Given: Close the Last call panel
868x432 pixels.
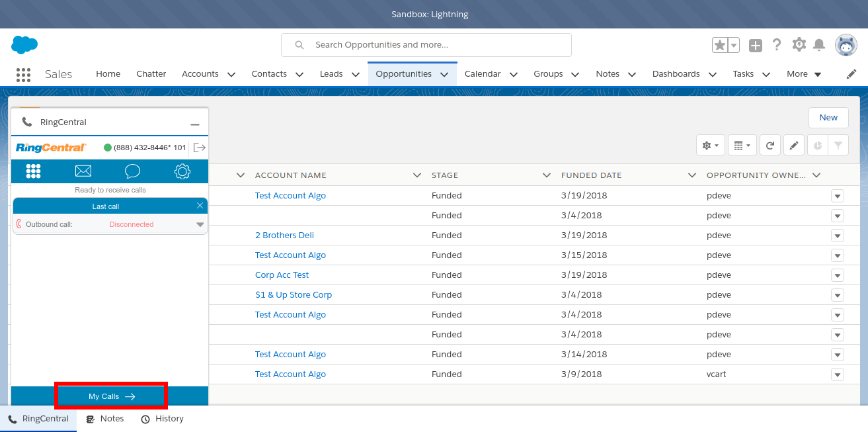Looking at the screenshot, I should [x=200, y=206].
